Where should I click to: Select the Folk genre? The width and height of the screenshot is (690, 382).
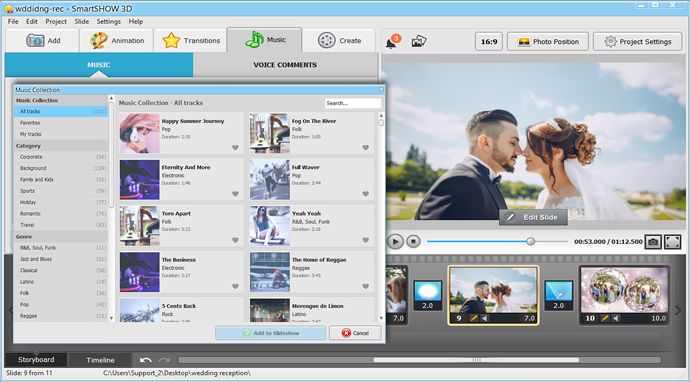point(61,293)
